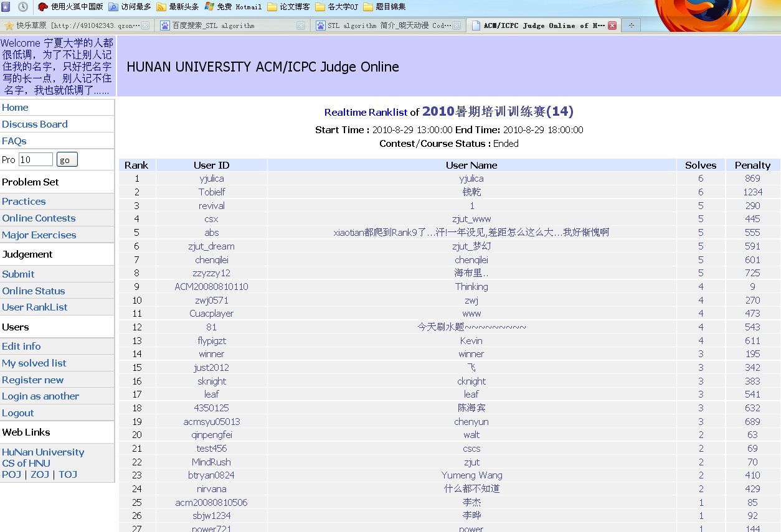Click the Pro problem number input field

click(x=35, y=159)
